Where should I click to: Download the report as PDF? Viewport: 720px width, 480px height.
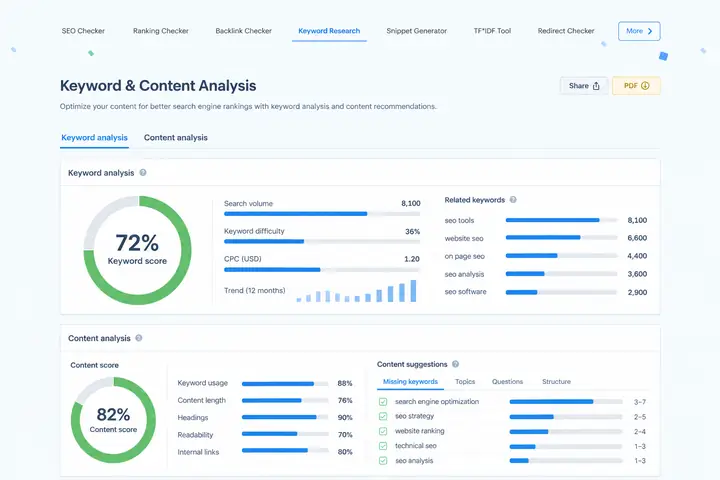click(x=636, y=86)
